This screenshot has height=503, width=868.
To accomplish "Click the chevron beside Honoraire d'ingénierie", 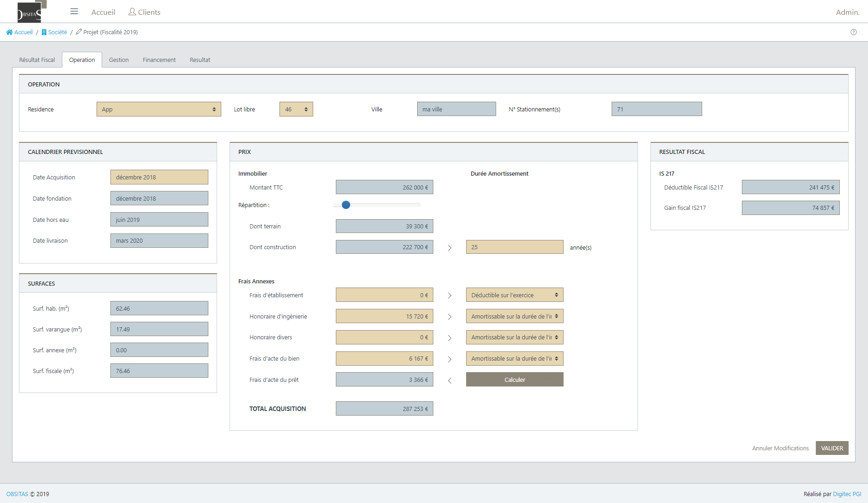I will (449, 316).
